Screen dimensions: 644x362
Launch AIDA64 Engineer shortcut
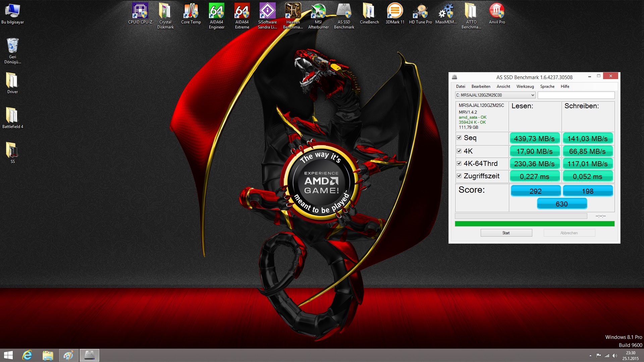216,16
